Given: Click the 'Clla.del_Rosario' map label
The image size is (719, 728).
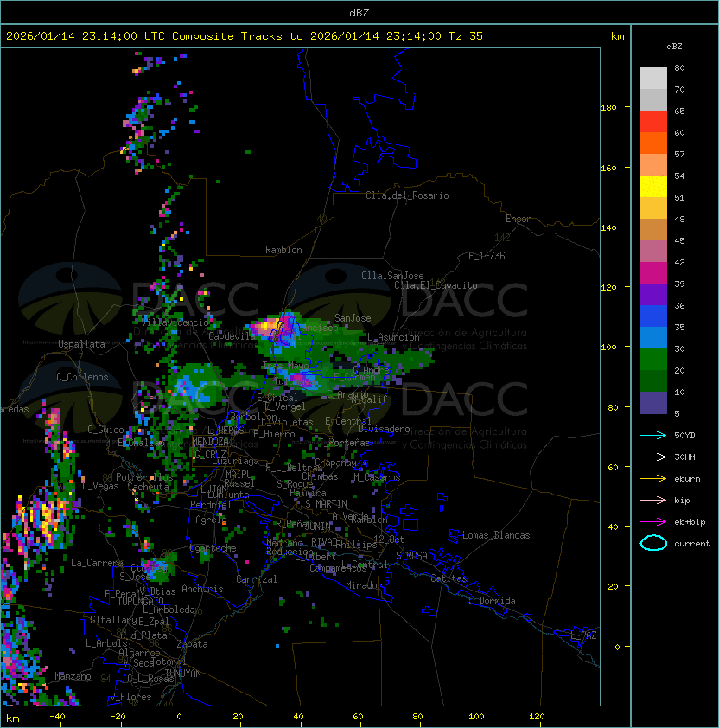Looking at the screenshot, I should (x=407, y=196).
